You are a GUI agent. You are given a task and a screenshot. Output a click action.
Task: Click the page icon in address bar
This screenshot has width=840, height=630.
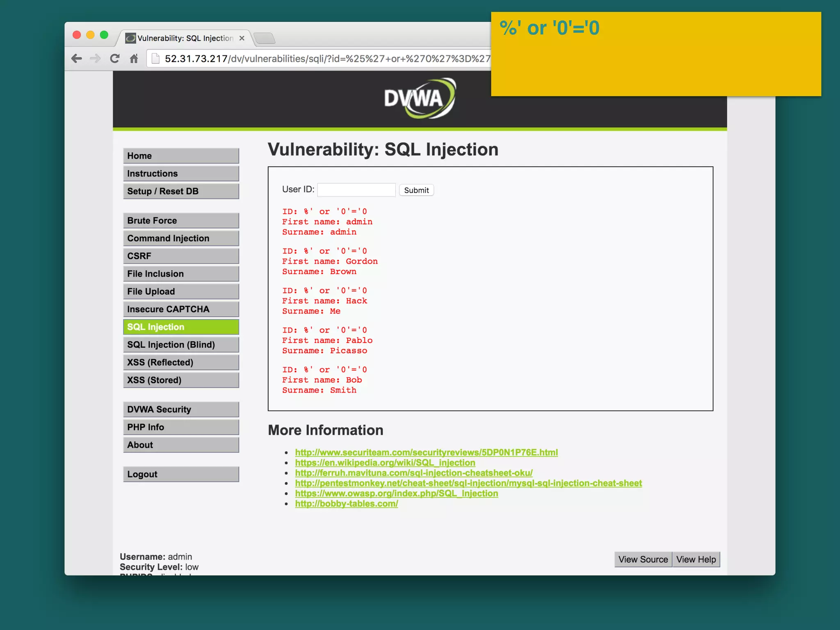click(x=155, y=59)
